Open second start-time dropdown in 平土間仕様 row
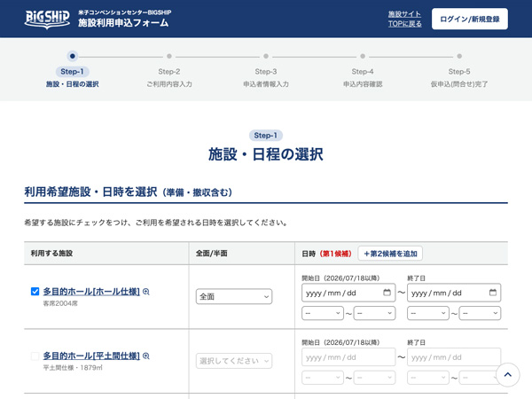The width and height of the screenshot is (532, 399). coord(374,378)
